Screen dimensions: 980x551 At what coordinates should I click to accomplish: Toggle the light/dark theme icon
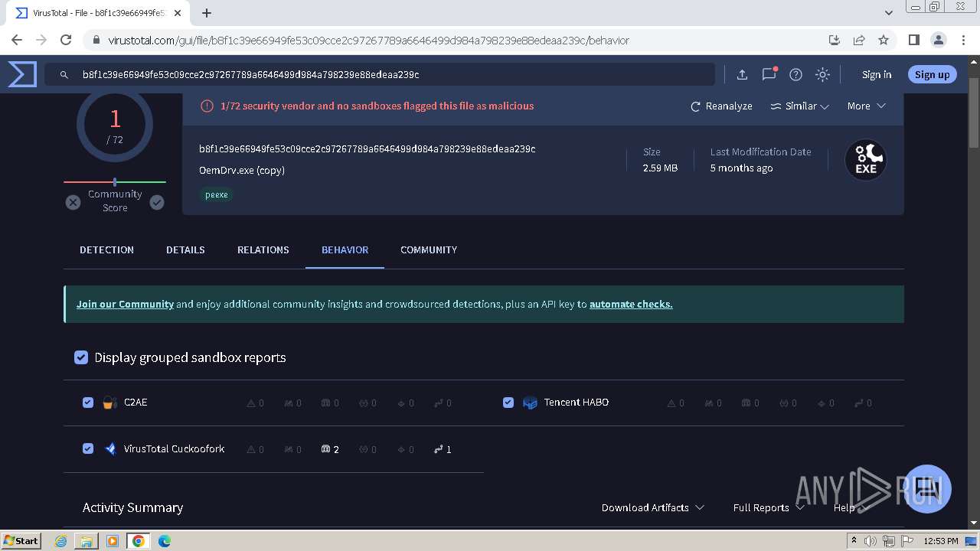[x=822, y=74]
